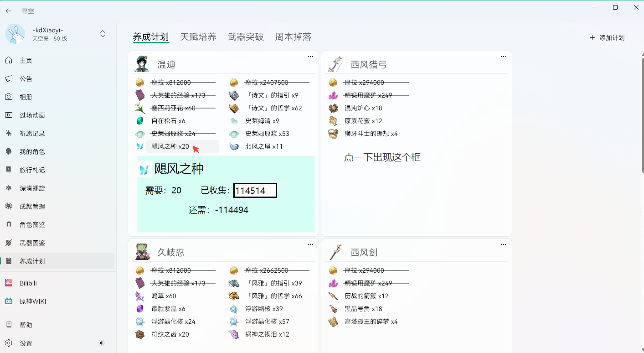Expand the -kdXiaoyi- account switcher
644x353 pixels.
pos(103,34)
